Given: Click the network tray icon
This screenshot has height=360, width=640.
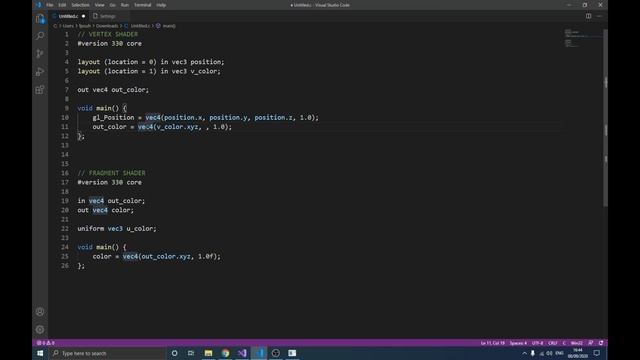Looking at the screenshot, I should [542, 353].
